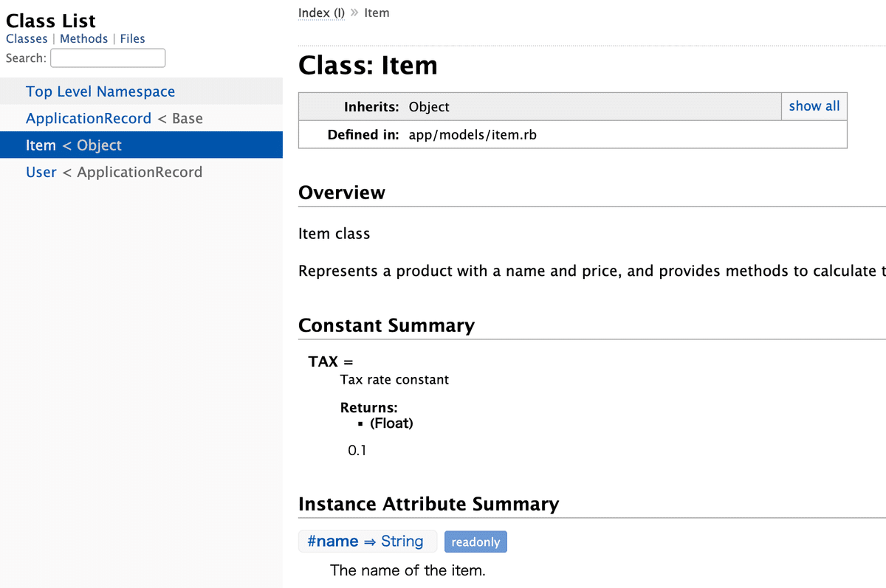Open the Files list link
This screenshot has height=588, width=886.
(133, 38)
